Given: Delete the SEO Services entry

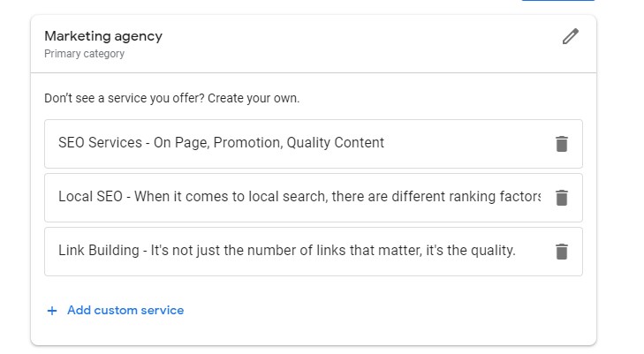Looking at the screenshot, I should (561, 144).
